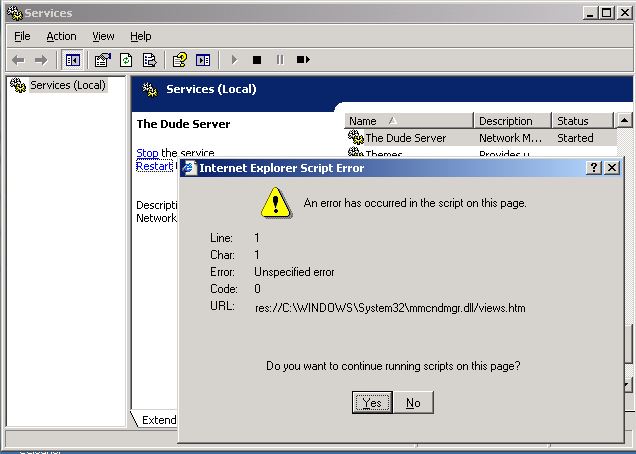Viewport: 636px width, 454px height.
Task: Click the Refresh toolbar icon
Action: click(126, 60)
